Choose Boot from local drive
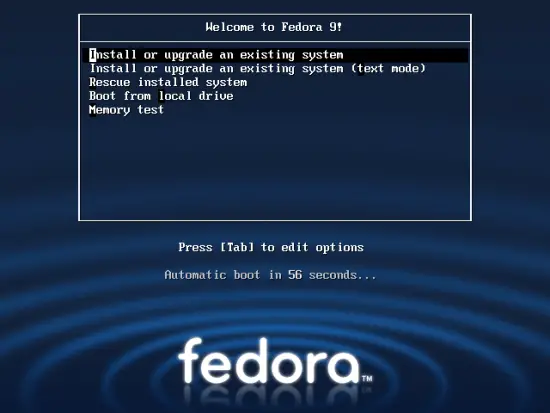Viewport: 550px width, 413px height. click(x=161, y=96)
